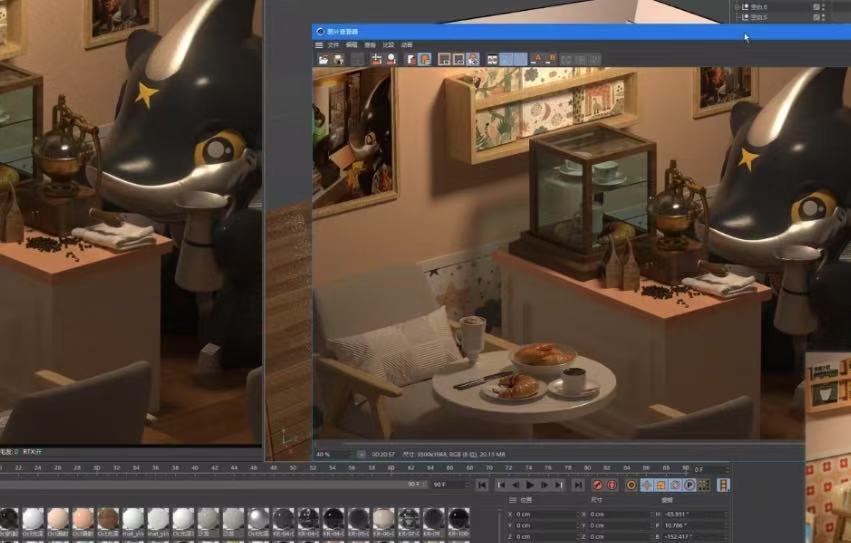
Task: Open the 40 % zoom dropdown in Picture Viewer
Action: (335, 454)
